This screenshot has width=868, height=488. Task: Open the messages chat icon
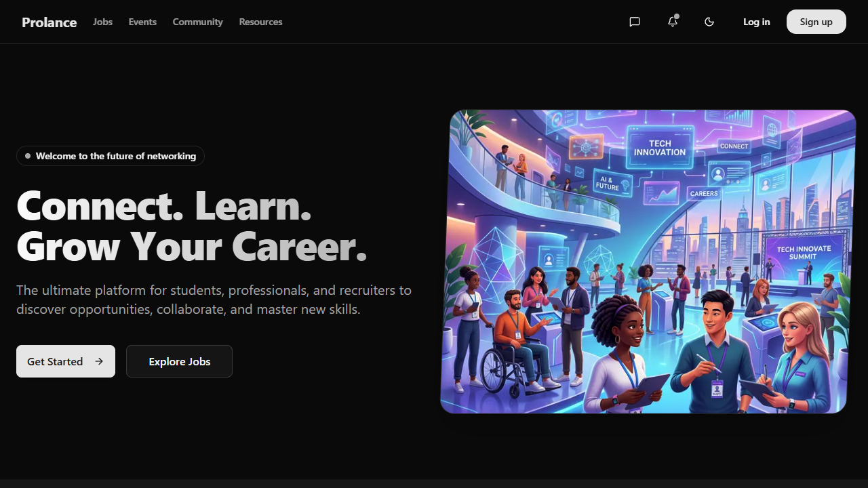pyautogui.click(x=635, y=22)
